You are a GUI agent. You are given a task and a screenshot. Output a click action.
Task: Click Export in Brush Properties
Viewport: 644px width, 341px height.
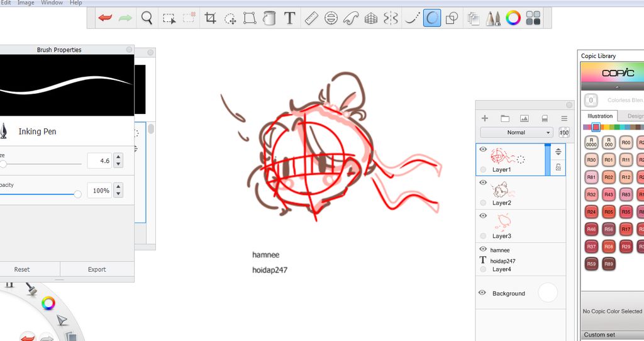tap(97, 269)
